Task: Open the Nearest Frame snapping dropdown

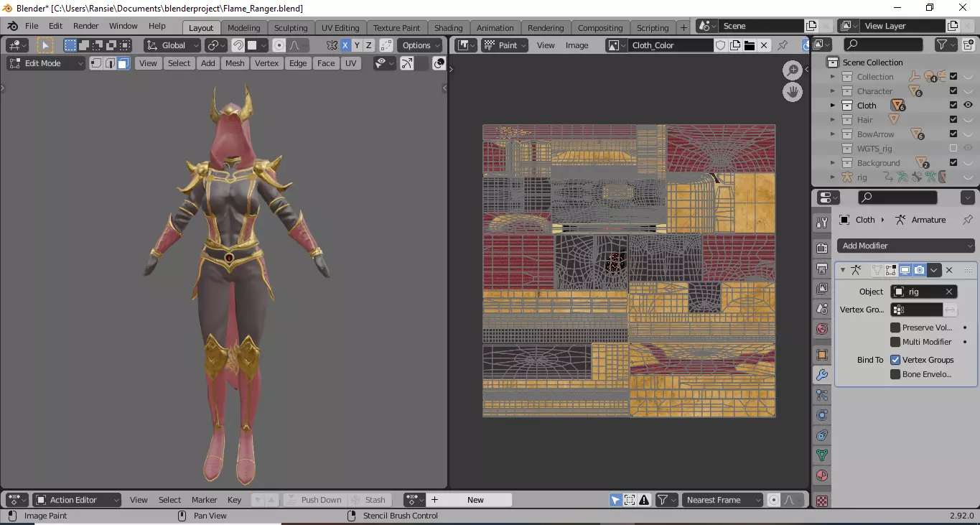Action: click(x=722, y=500)
